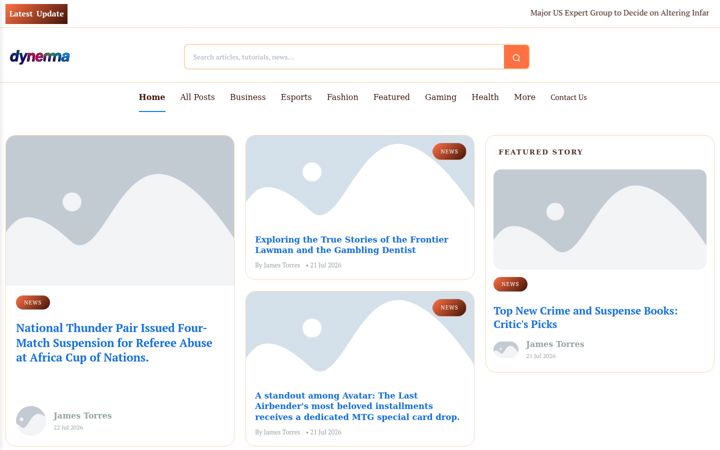Open Exploring the True Stories headline
The image size is (720, 450).
pos(352,245)
